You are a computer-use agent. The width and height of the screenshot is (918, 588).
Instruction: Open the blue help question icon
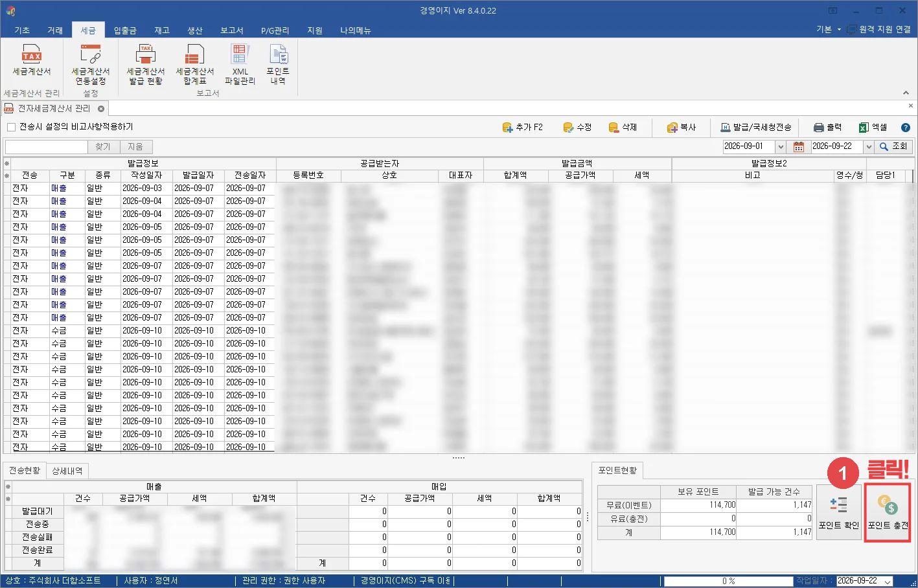[x=906, y=128]
